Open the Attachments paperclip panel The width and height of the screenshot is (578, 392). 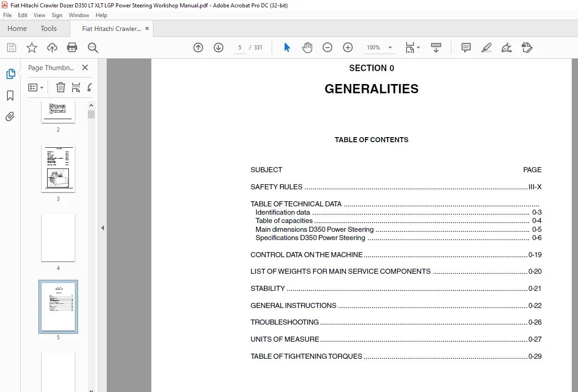click(x=10, y=116)
